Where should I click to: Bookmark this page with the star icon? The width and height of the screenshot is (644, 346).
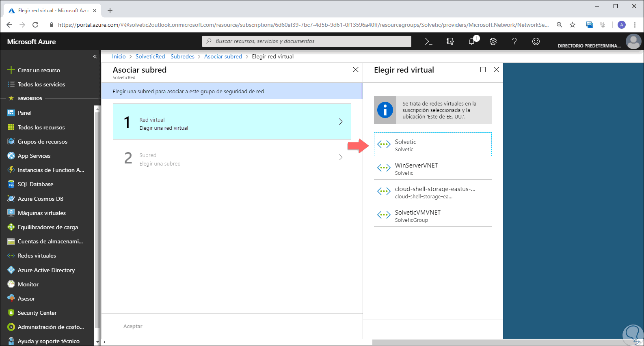573,25
